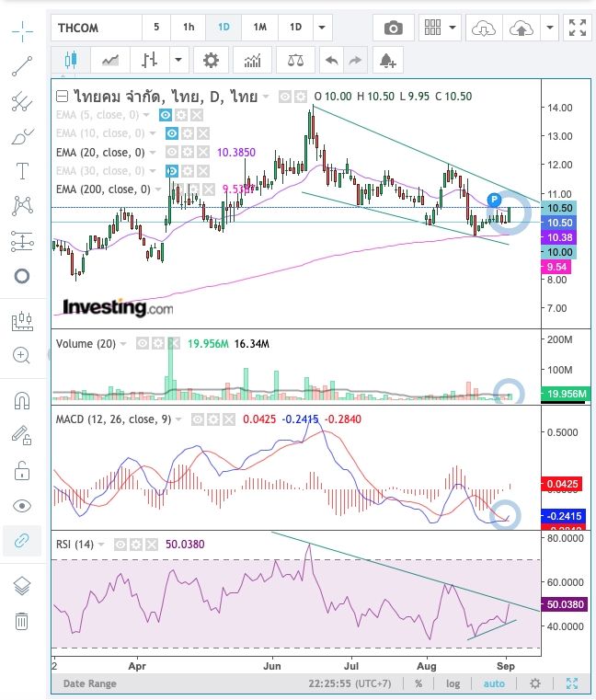Create an alert with the bell icon
Screen dimensions: 596x700
tap(387, 61)
